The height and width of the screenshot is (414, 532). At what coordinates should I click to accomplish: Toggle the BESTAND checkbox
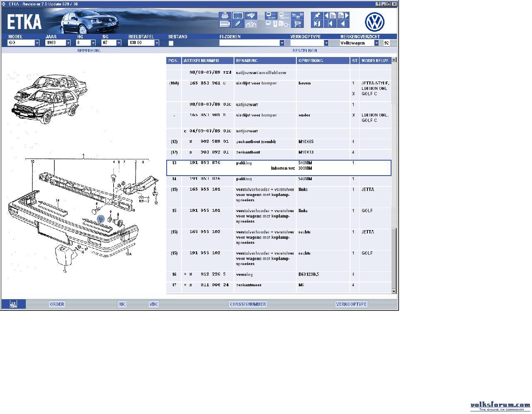coord(171,43)
